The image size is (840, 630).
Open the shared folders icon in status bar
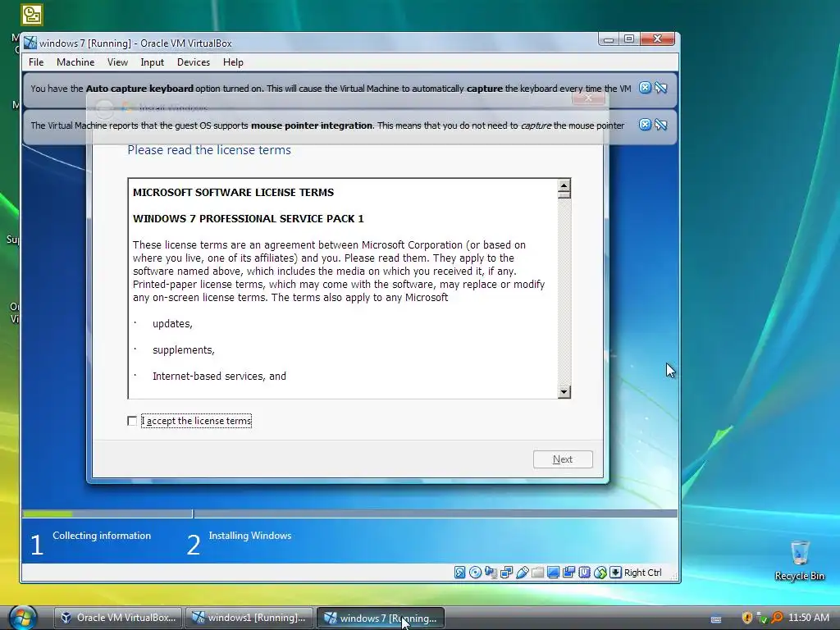[x=537, y=573]
